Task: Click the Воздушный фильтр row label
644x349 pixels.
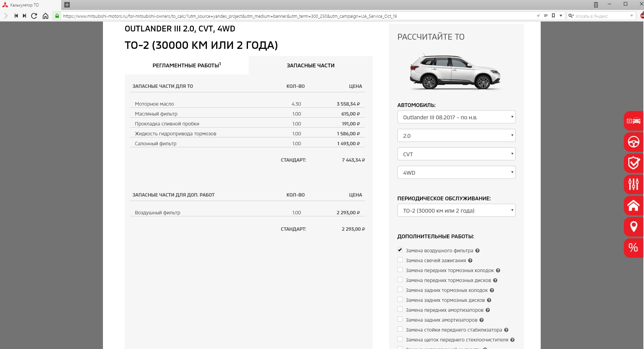Action: pos(157,213)
